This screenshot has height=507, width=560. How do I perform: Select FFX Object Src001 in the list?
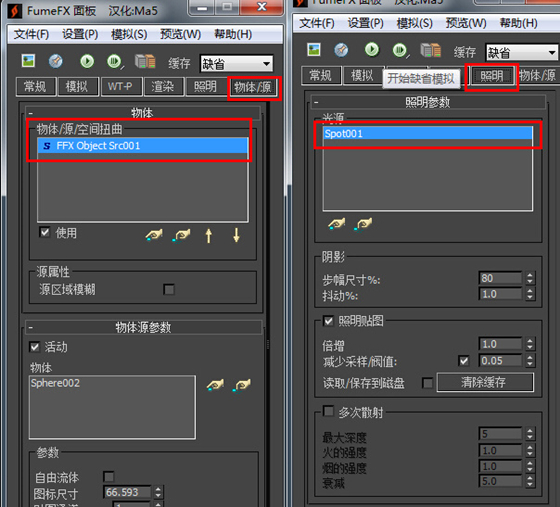coord(143,146)
